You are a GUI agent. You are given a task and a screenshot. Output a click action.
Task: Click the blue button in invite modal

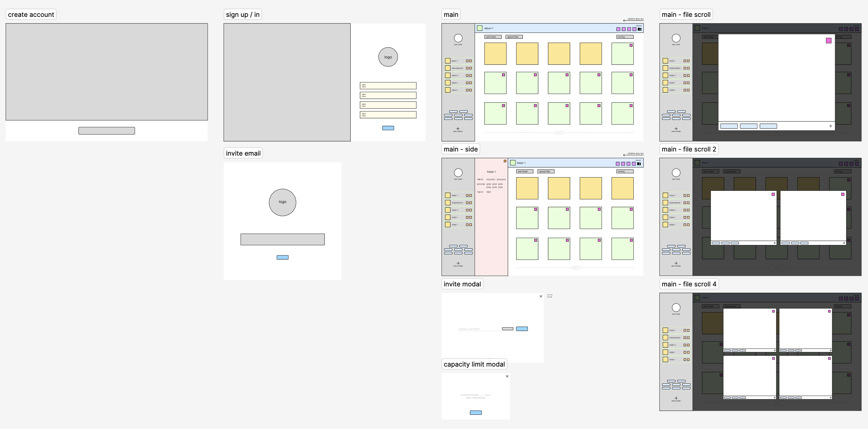pos(522,329)
